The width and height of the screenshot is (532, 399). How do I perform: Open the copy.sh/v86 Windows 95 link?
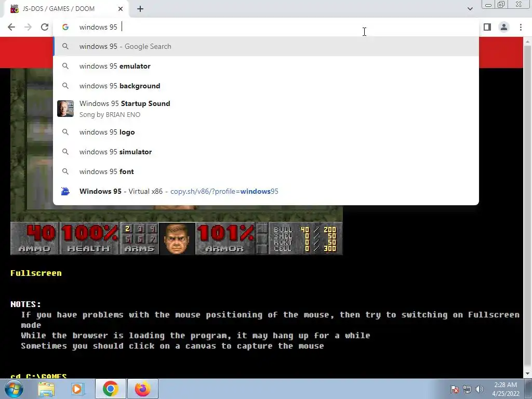(x=266, y=191)
